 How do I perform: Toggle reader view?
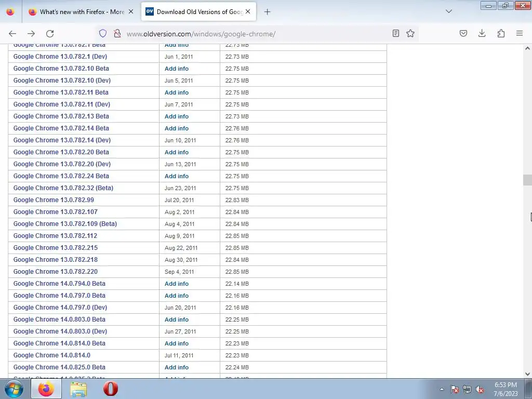point(395,33)
